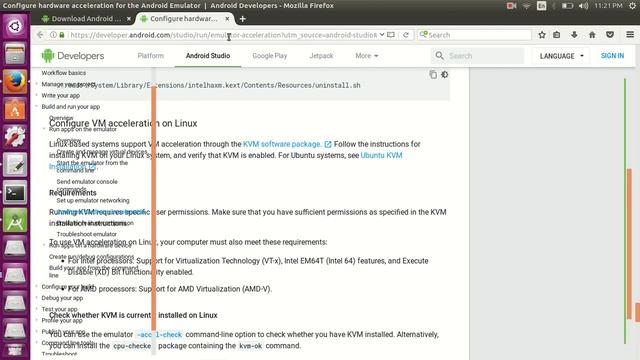The image size is (640, 360).
Task: Reload the current page
Action: click(x=406, y=35)
